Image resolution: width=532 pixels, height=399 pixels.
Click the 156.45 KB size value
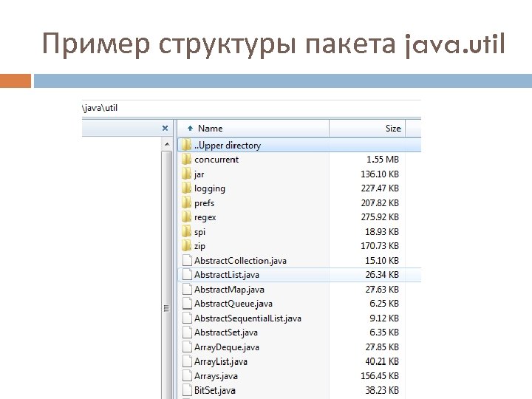[x=380, y=376]
